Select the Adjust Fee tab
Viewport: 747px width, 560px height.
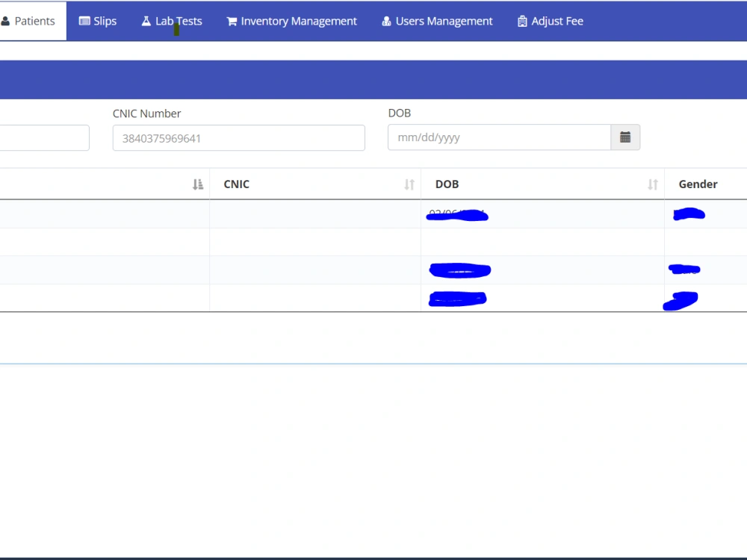click(x=551, y=21)
